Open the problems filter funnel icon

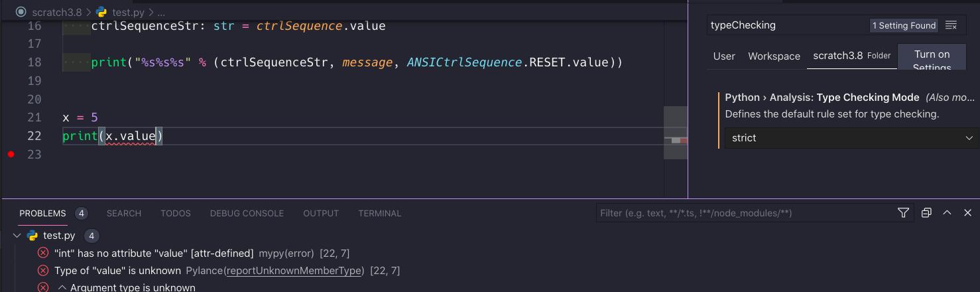click(903, 213)
